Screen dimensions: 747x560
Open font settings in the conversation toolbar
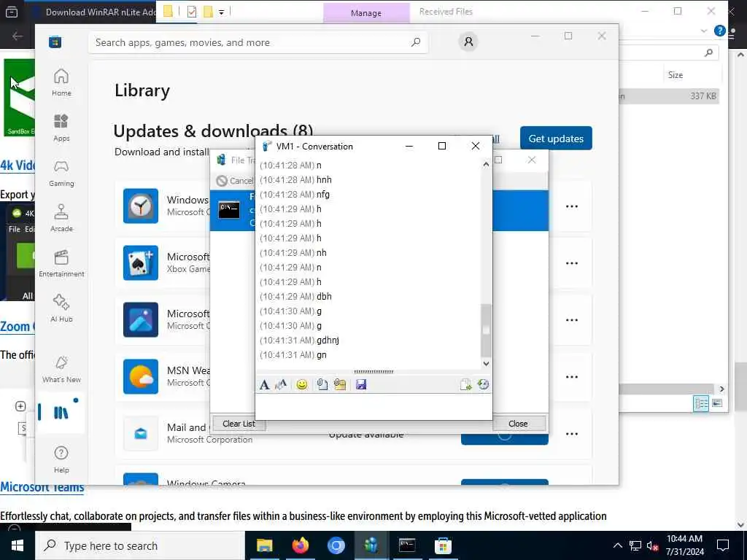[x=264, y=385]
